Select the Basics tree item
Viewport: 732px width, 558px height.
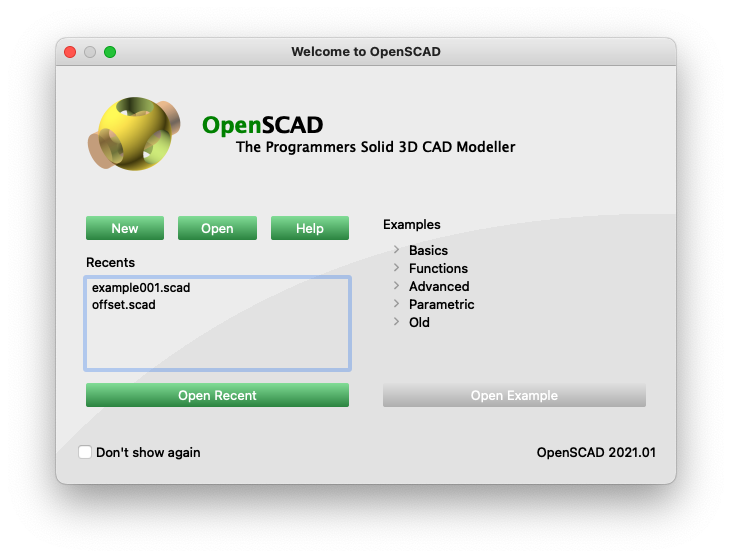point(428,250)
